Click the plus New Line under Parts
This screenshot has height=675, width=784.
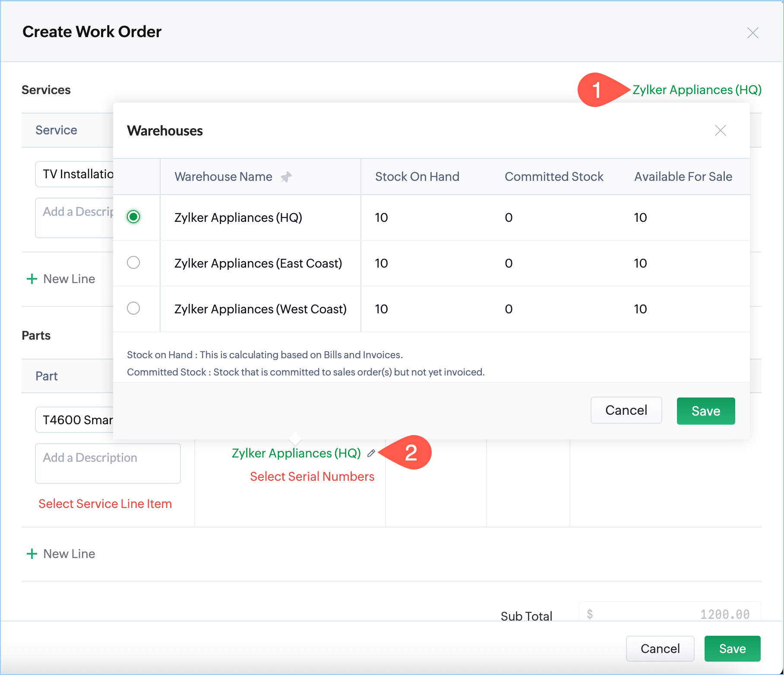61,554
